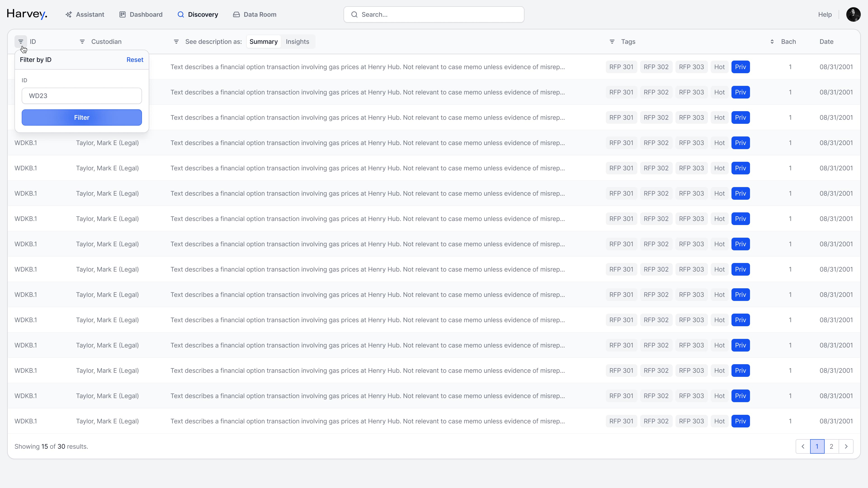This screenshot has height=488, width=868.
Task: Open the Assistant nav item
Action: pos(85,14)
